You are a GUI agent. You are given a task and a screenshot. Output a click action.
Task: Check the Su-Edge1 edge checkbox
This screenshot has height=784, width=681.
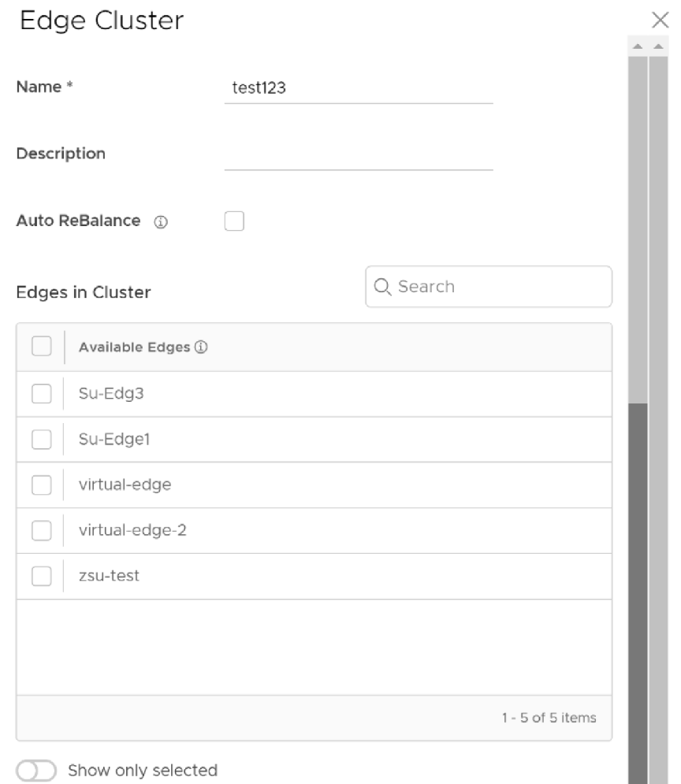click(42, 439)
